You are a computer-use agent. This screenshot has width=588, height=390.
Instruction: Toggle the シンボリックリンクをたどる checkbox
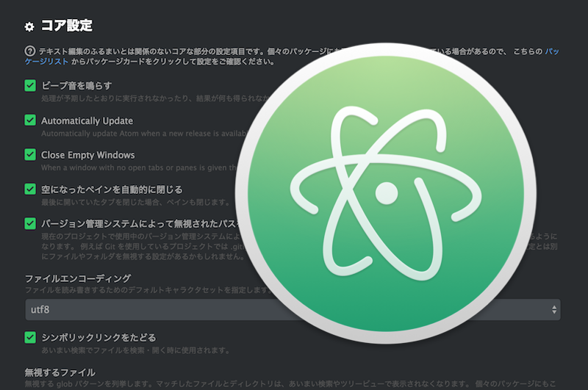tap(30, 337)
